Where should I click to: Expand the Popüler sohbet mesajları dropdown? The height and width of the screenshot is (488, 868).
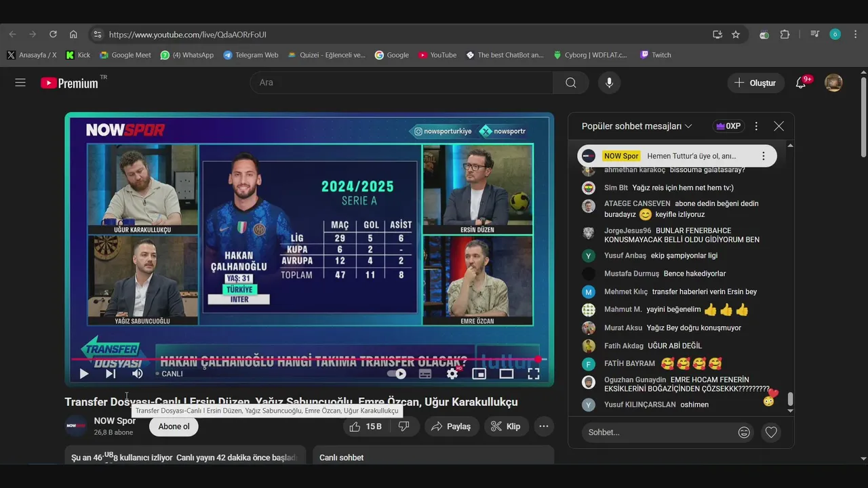tap(637, 126)
